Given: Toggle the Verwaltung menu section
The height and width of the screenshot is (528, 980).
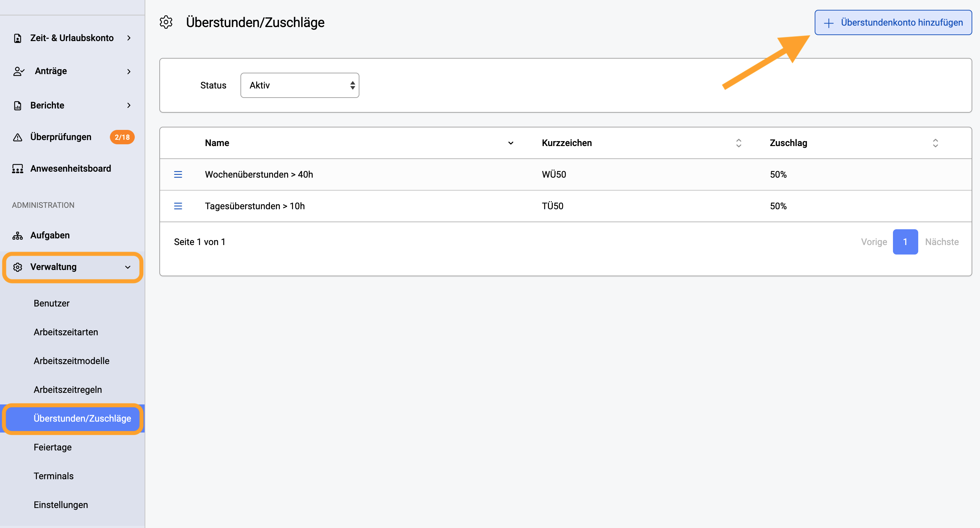Looking at the screenshot, I should pyautogui.click(x=72, y=267).
